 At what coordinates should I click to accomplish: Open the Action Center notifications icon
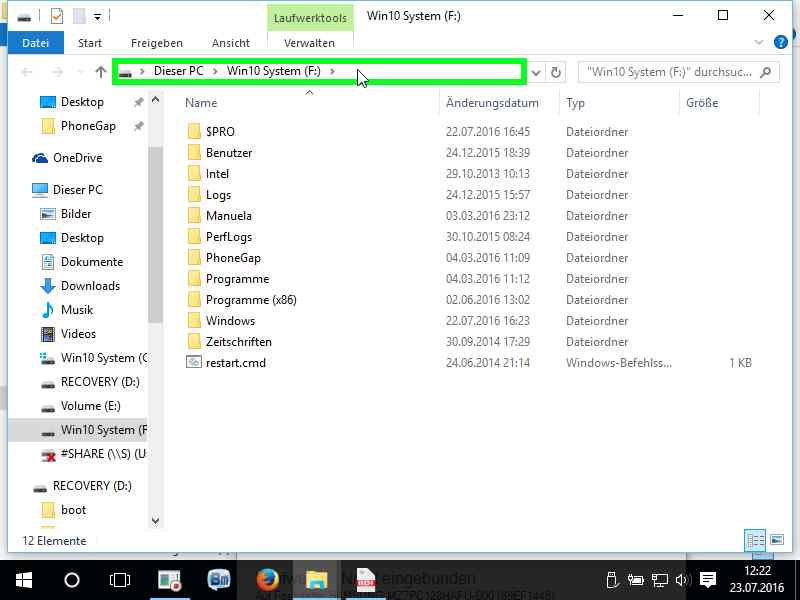[708, 580]
